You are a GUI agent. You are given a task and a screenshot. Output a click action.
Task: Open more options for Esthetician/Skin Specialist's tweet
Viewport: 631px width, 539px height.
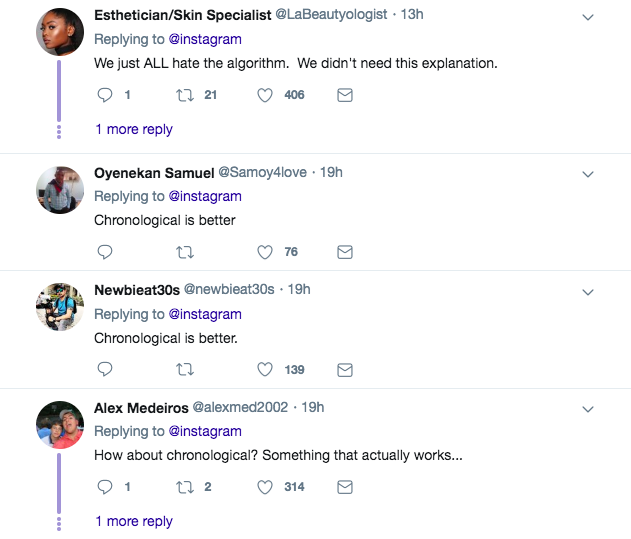point(588,18)
